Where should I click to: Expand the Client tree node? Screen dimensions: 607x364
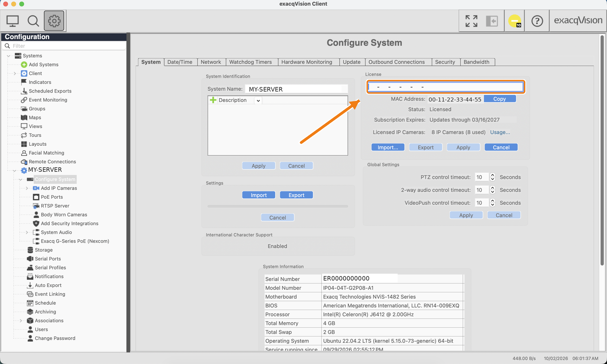15,74
